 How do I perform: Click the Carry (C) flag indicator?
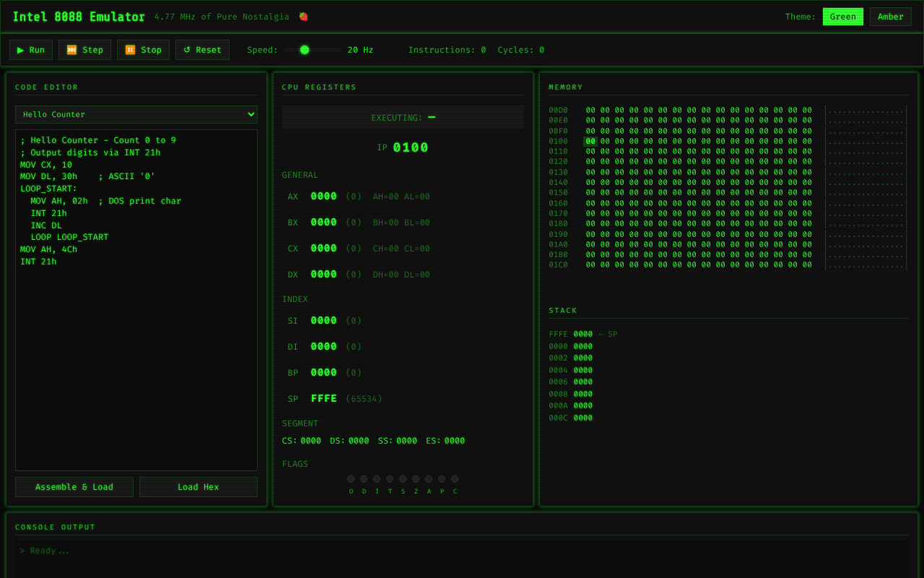(455, 479)
